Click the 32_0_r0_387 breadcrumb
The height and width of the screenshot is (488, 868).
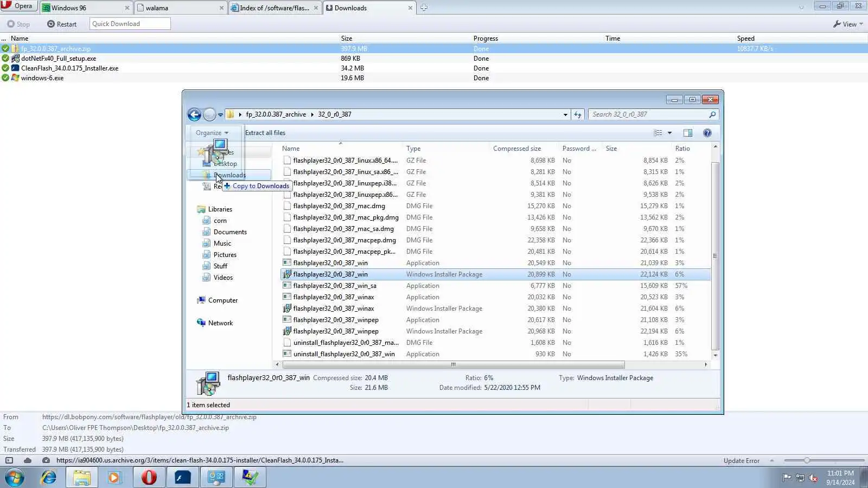coord(335,114)
